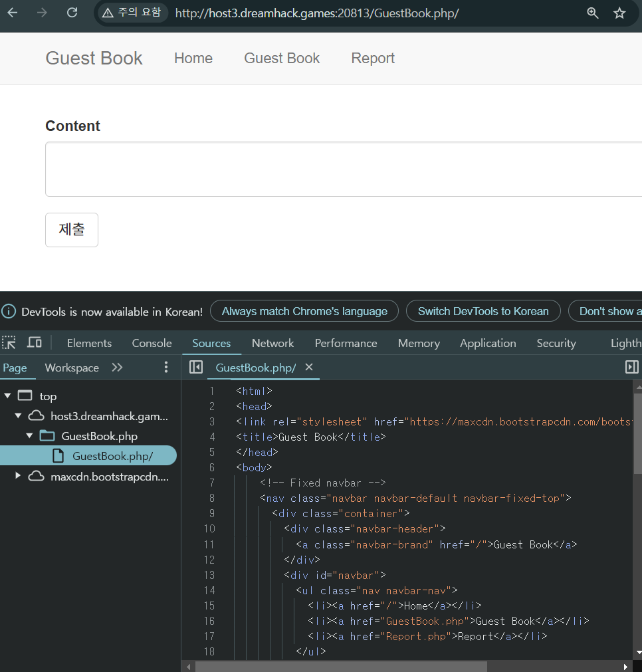Open the Security tab
The height and width of the screenshot is (672, 642).
click(x=556, y=343)
